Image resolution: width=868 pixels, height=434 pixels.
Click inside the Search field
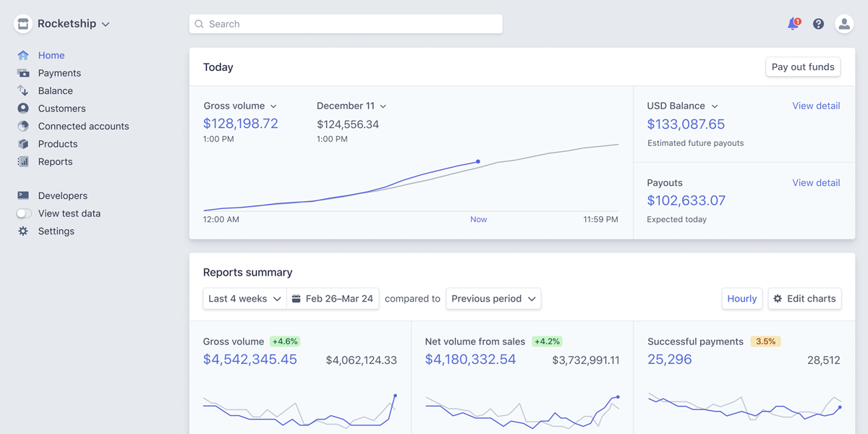click(x=345, y=23)
